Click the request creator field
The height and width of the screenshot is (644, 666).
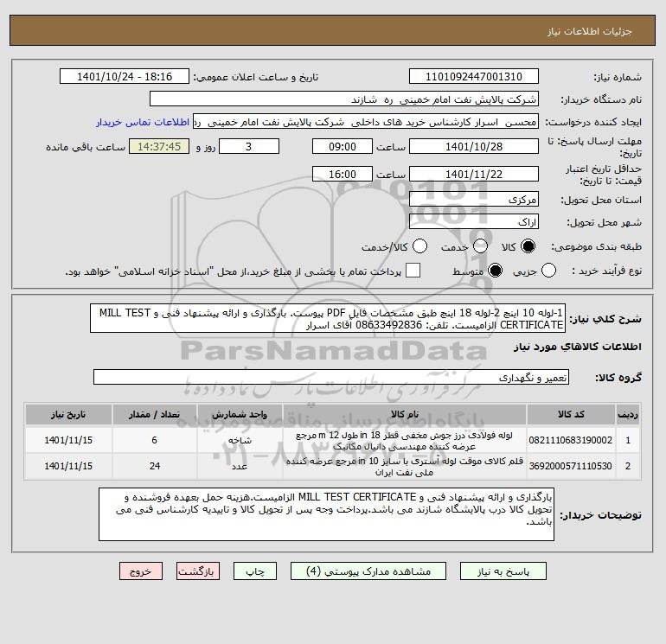366,122
